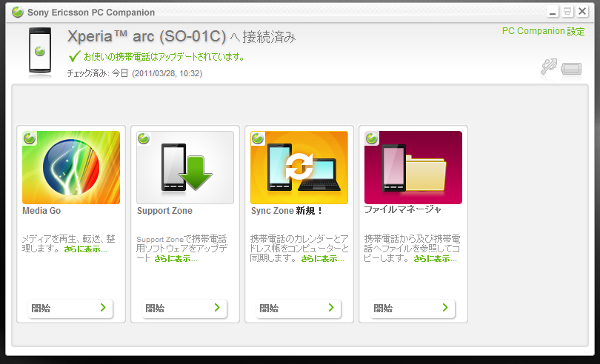Click the device storage icon beside USB icon
Viewport: 600px width, 364px height.
tap(571, 69)
